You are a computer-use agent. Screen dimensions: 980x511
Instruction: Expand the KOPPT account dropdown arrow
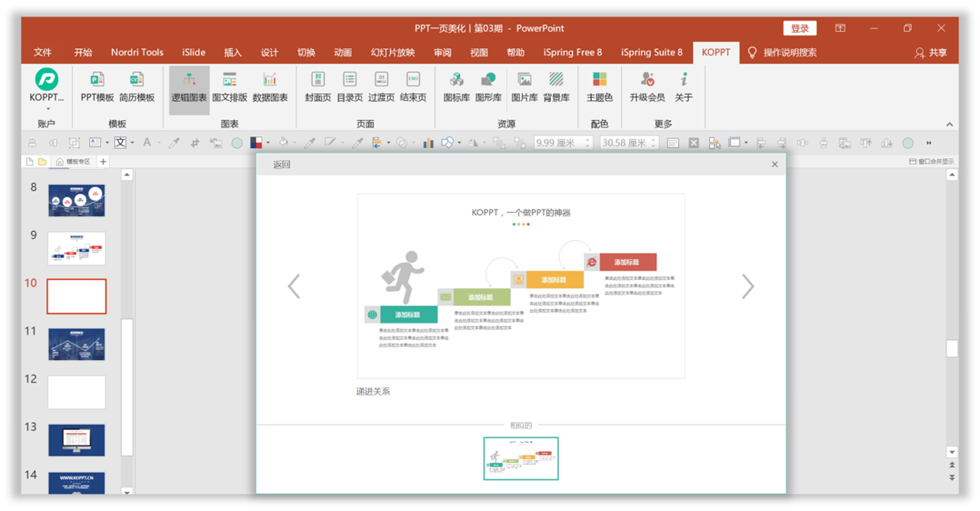coord(47,109)
